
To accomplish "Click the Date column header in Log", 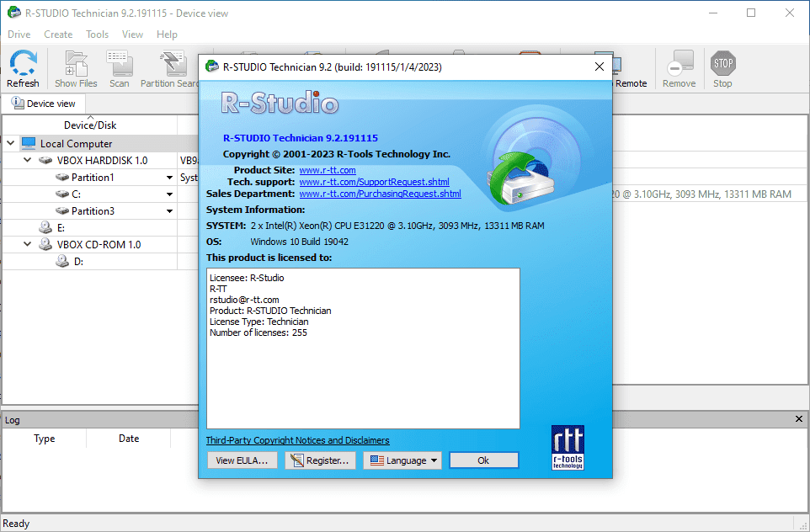I will (129, 439).
